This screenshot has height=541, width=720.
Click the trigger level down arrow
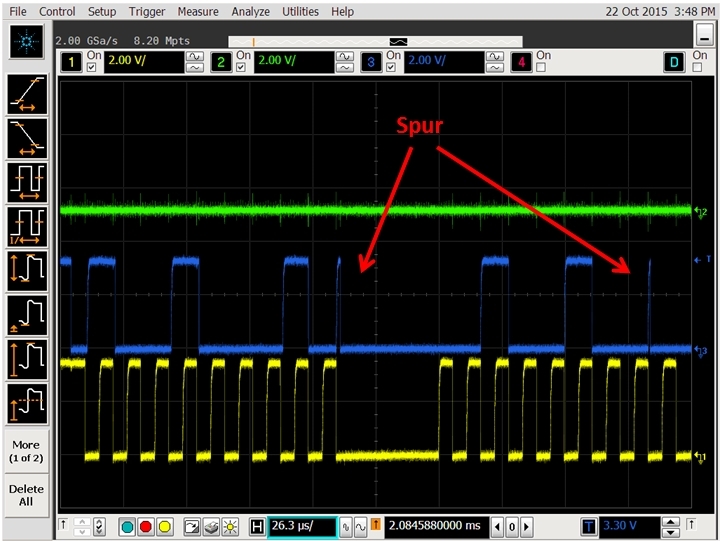[670, 532]
